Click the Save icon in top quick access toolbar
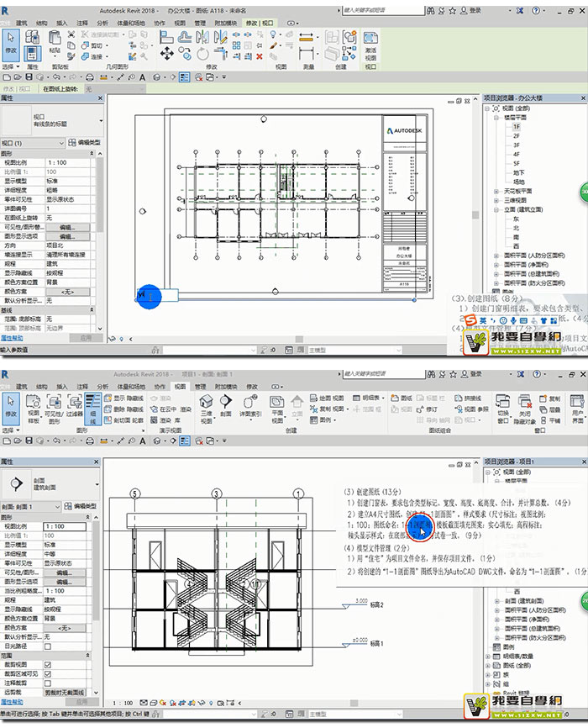The height and width of the screenshot is (728, 588). (29, 77)
